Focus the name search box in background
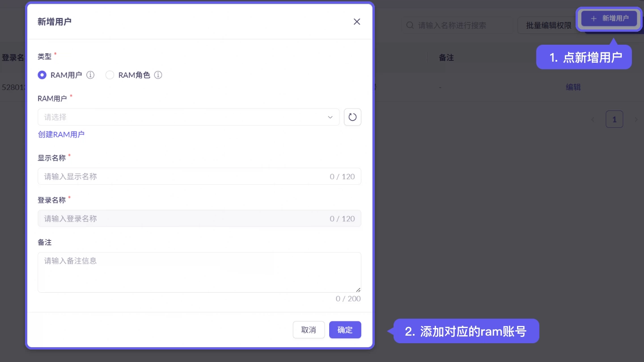This screenshot has height=362, width=644. pos(457,25)
